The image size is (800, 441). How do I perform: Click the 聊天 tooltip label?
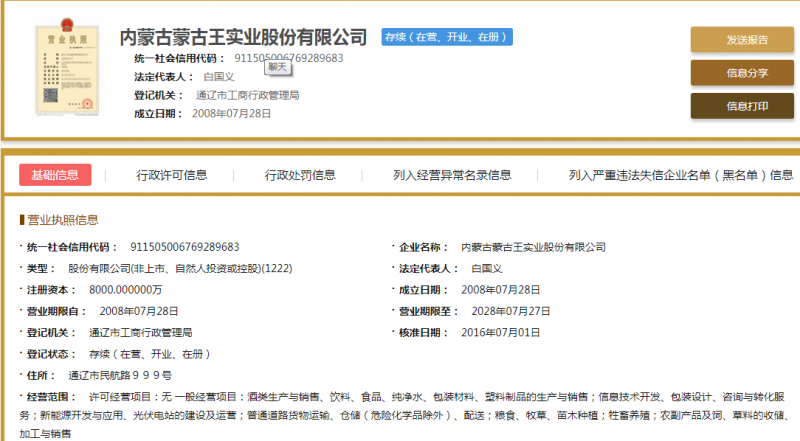click(x=278, y=67)
